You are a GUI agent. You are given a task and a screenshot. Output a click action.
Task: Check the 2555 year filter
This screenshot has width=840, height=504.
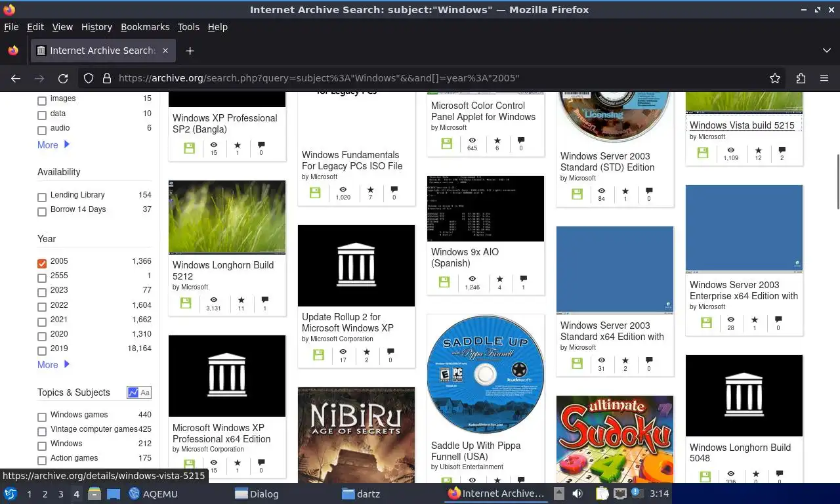coord(42,278)
